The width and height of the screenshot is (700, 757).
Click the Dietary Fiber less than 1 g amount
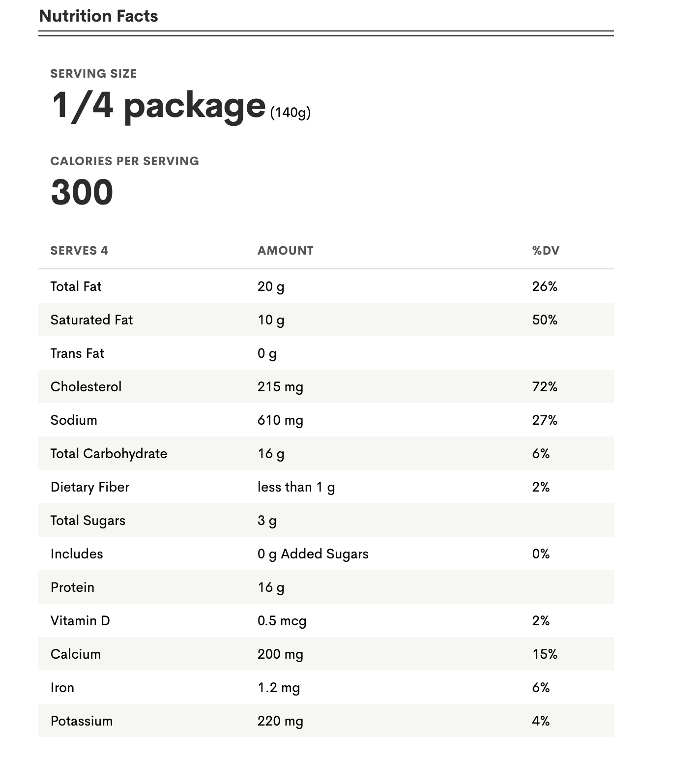(x=296, y=487)
